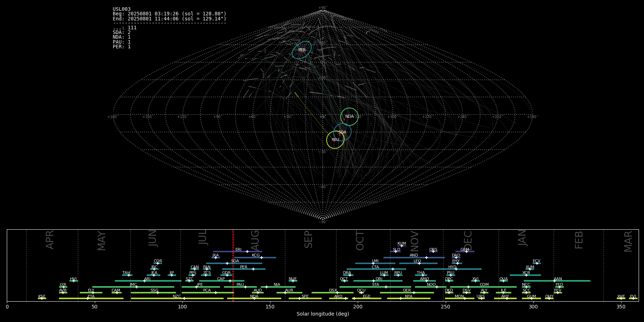Screen dimensions: 644x322
Task: Click the DEC month label on timeline
Action: point(468,241)
